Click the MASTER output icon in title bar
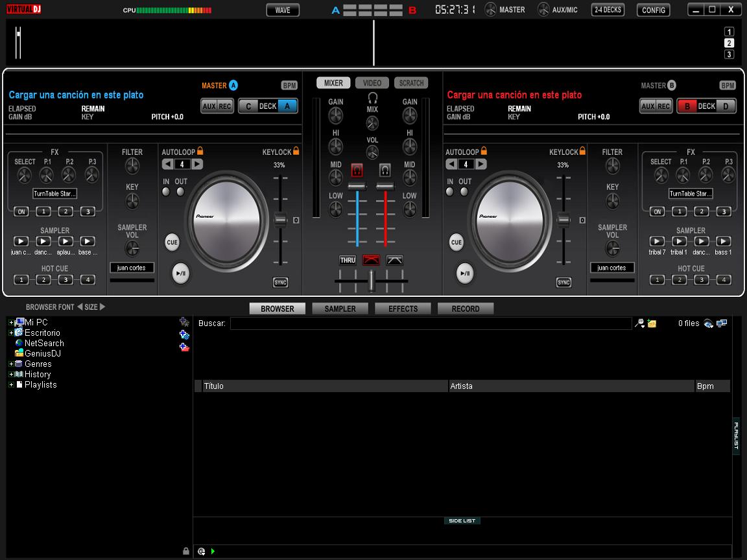 (492, 10)
